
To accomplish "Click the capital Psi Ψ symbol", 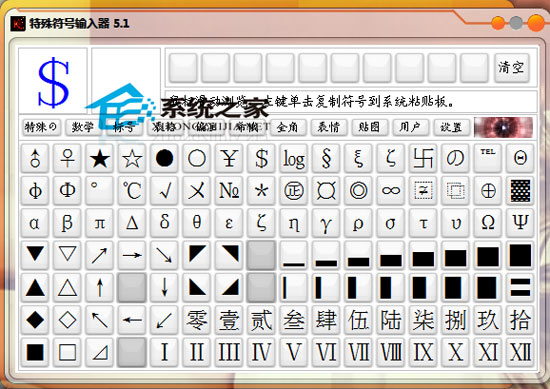I will 520,223.
